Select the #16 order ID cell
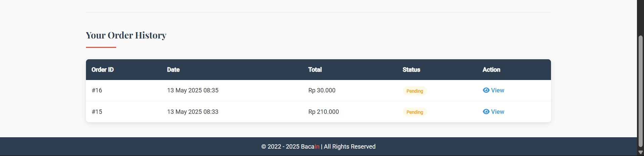644x156 pixels. click(x=97, y=90)
